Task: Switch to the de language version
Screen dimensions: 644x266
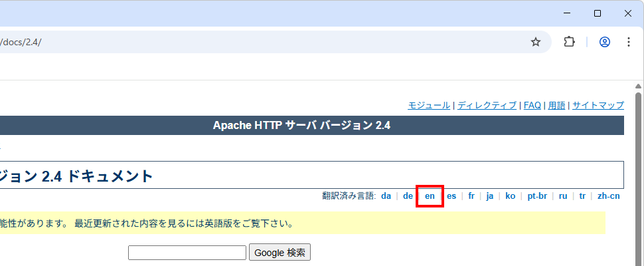Action: click(x=408, y=196)
